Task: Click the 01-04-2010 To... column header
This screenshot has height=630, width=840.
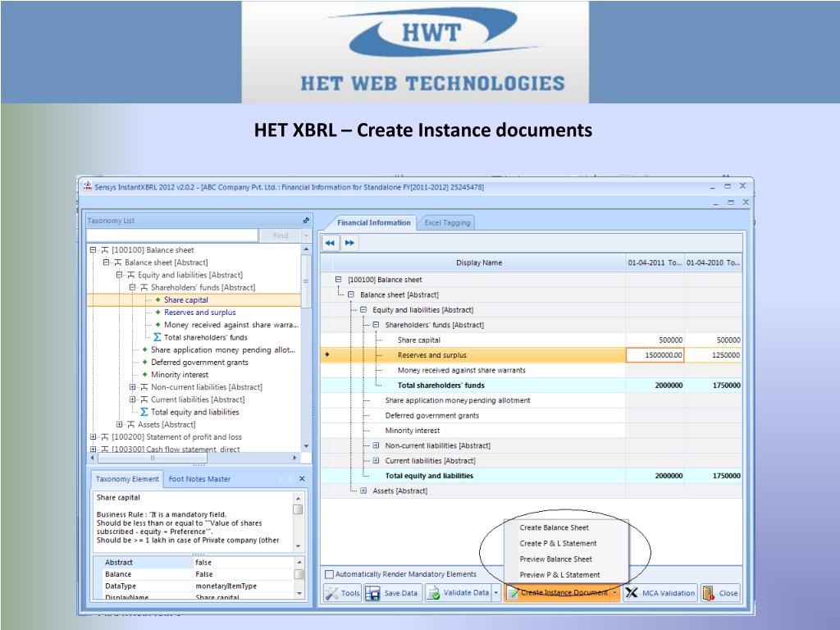Action: pyautogui.click(x=713, y=262)
